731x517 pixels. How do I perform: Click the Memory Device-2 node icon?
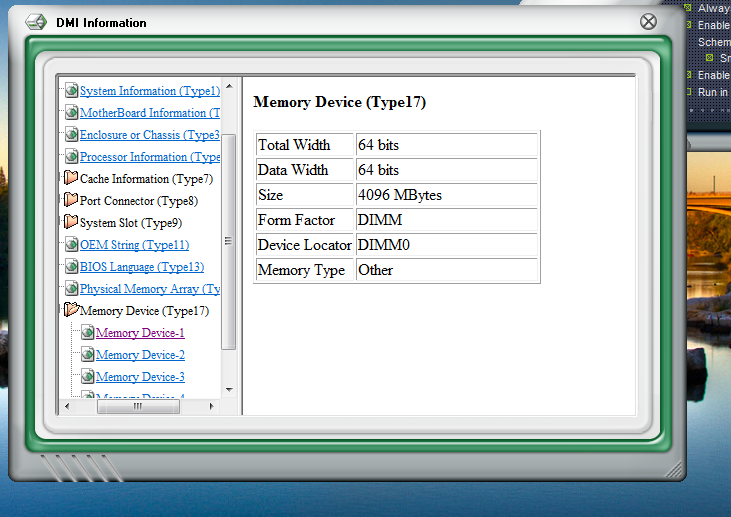click(88, 355)
